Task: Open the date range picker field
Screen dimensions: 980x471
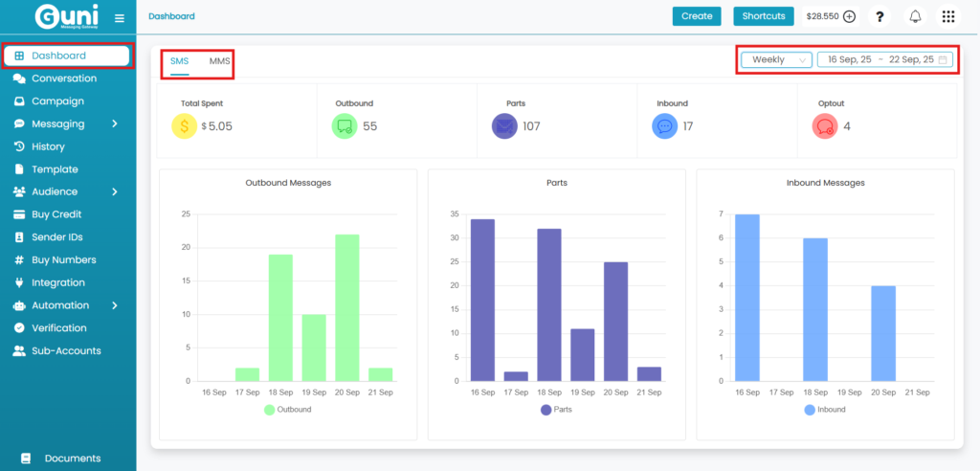Action: click(x=885, y=59)
